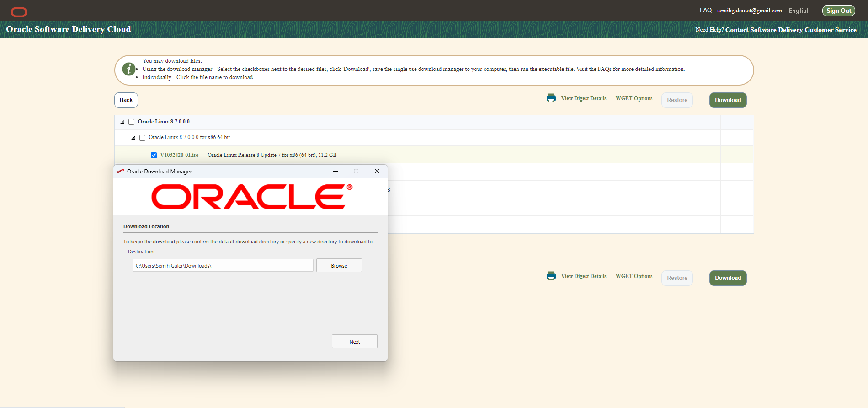Click the top Restore button
Screen dimensions: 868x408
pyautogui.click(x=677, y=100)
